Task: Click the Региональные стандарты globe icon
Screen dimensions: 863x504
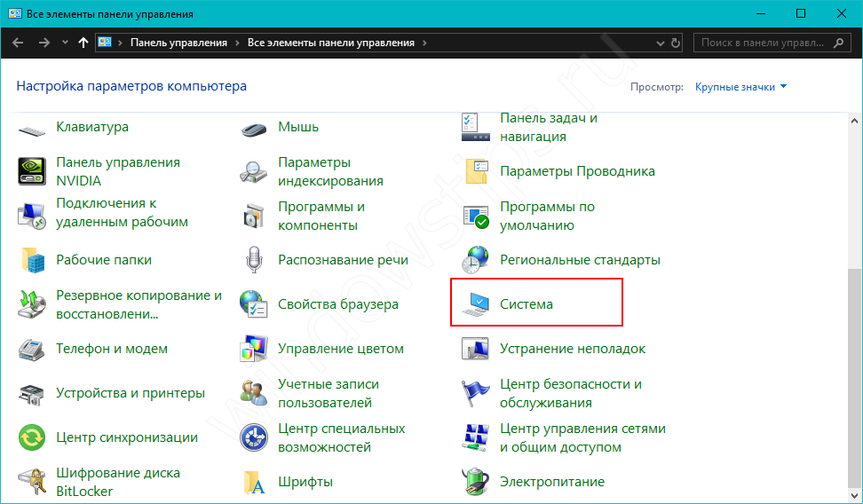Action: pyautogui.click(x=476, y=260)
